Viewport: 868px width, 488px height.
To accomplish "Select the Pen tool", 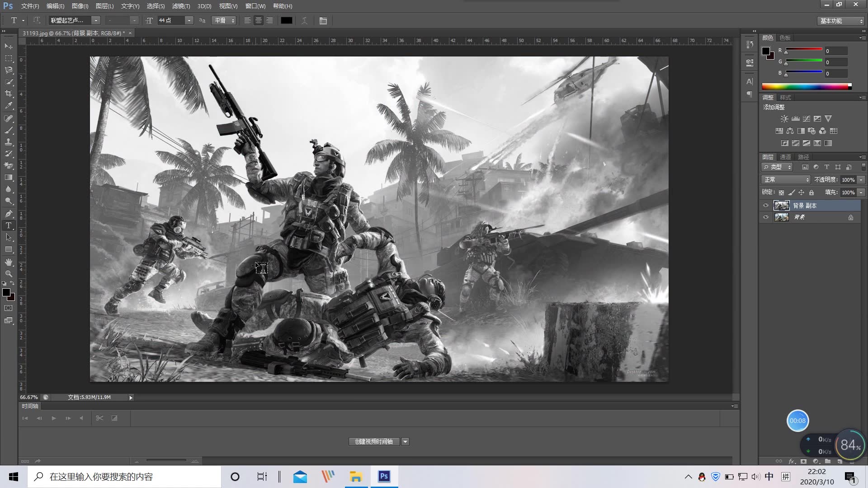I will point(9,213).
